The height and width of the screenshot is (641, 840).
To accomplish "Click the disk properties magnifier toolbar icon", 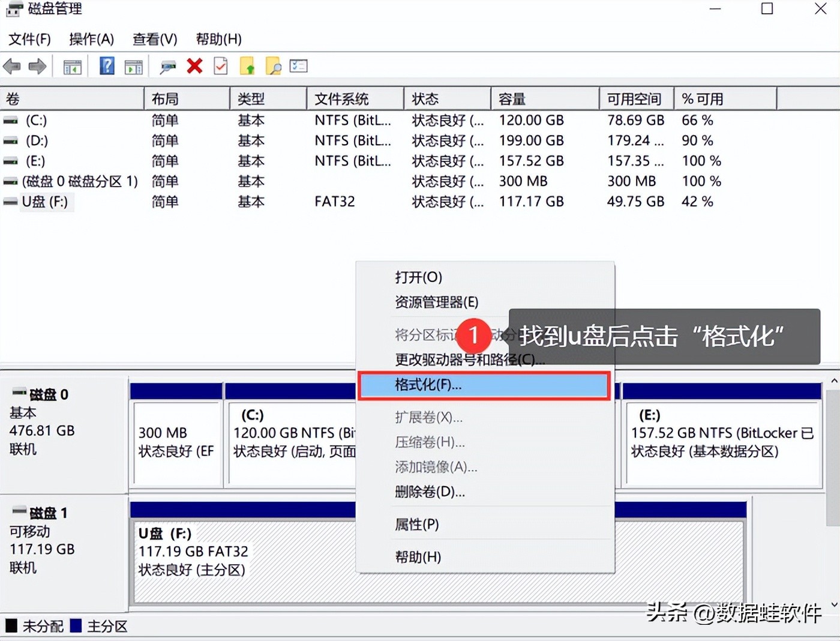I will coord(167,66).
